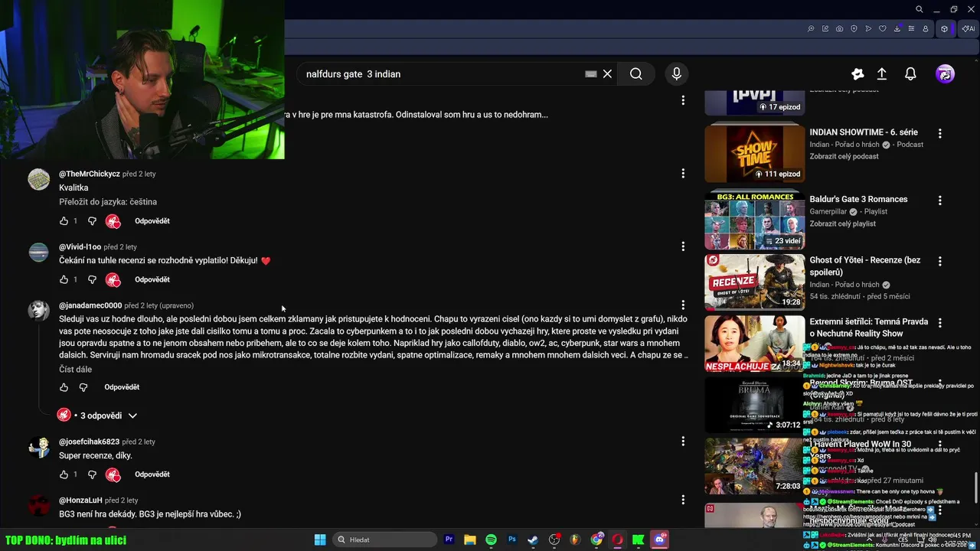The width and height of the screenshot is (980, 551).
Task: Reply to @Vivid-l1oo with Odpovědět
Action: click(152, 280)
